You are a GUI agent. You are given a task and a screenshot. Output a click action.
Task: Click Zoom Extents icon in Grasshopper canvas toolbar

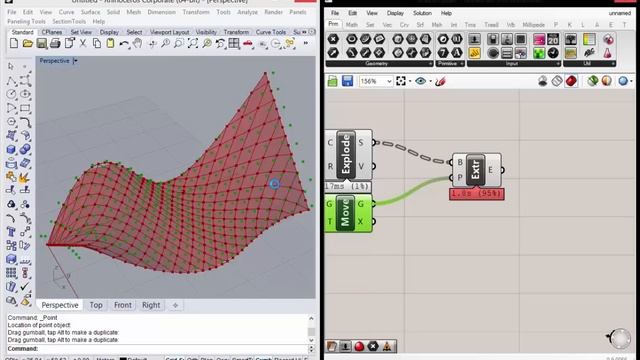click(x=401, y=81)
